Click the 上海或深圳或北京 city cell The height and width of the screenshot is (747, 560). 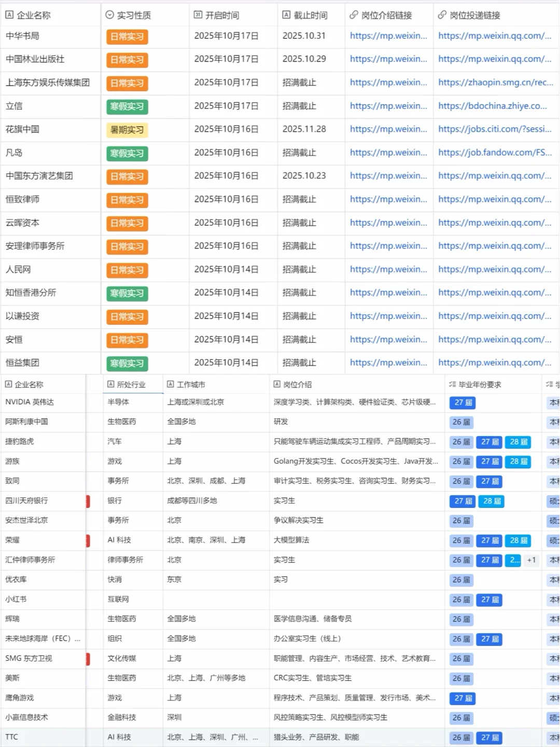tap(216, 402)
